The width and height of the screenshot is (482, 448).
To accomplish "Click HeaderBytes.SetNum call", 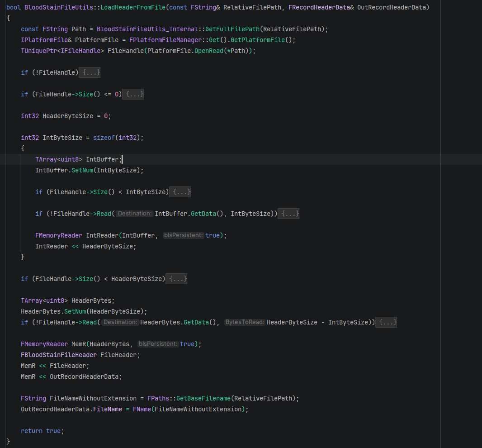I will (x=84, y=311).
